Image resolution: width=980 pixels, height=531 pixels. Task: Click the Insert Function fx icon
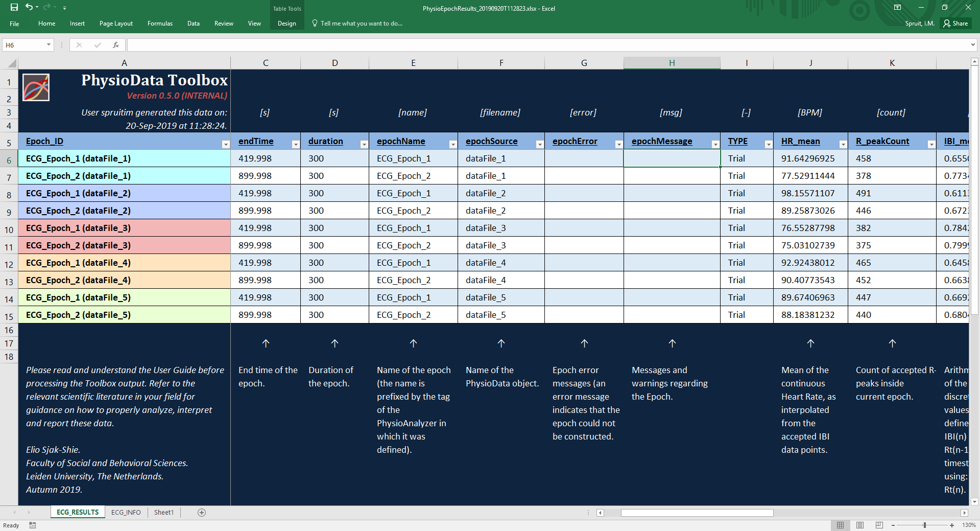116,45
